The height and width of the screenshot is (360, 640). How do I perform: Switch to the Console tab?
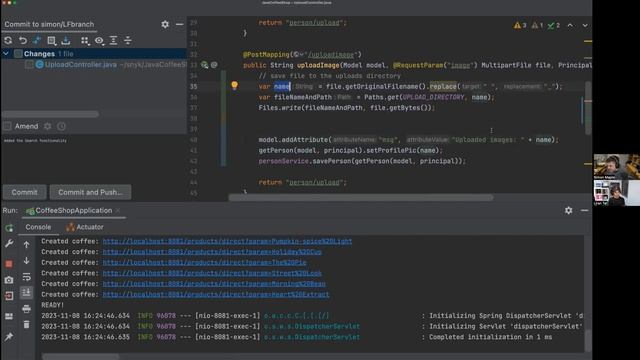[x=38, y=227]
